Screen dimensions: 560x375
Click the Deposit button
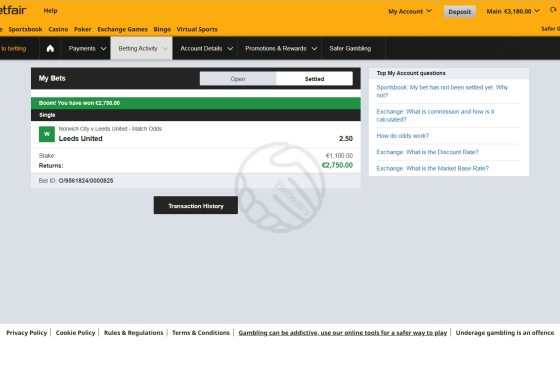460,11
